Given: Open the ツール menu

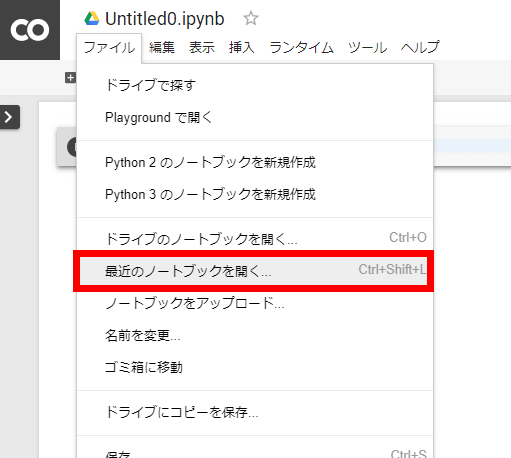Looking at the screenshot, I should pos(367,47).
